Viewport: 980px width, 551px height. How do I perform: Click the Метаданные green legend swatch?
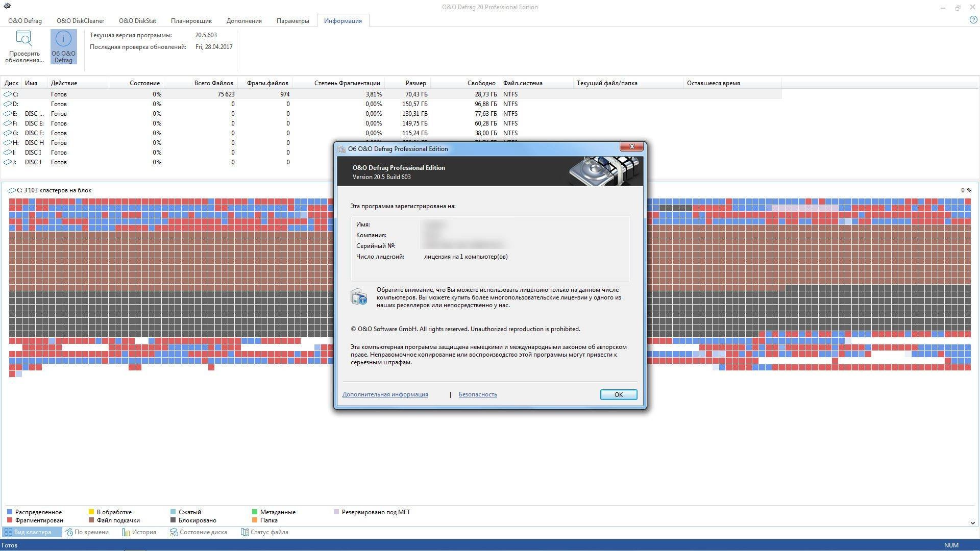(x=255, y=512)
